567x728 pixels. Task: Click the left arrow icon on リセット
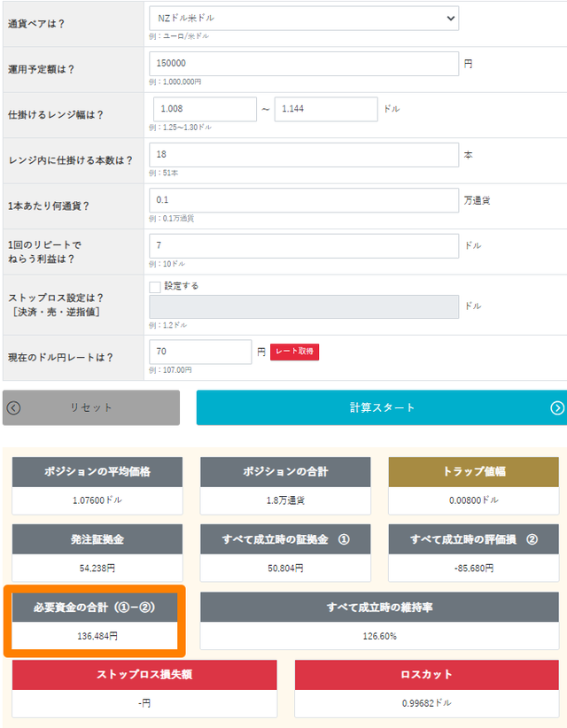[13, 408]
